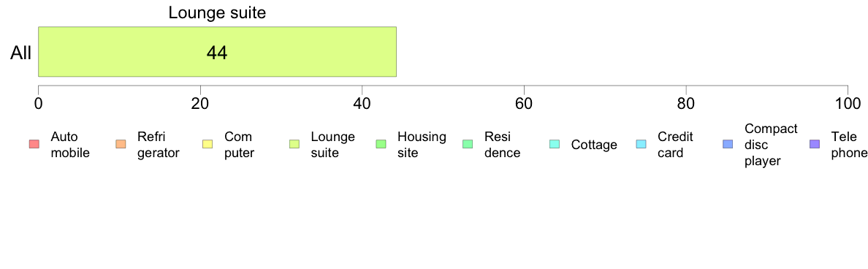Click the Residence legend swatch
Viewport: 868px width, 269px height.
pos(468,145)
